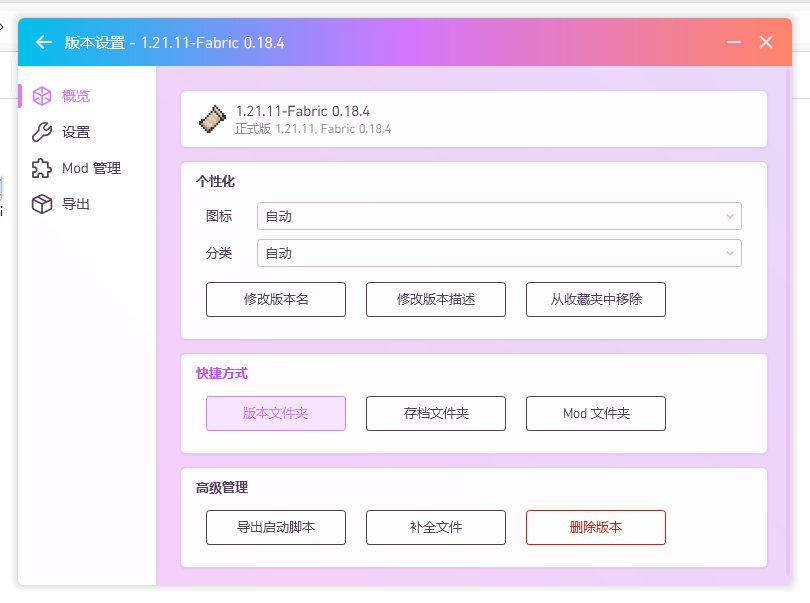Open the 版本文件夹 shortcut
Image resolution: width=810 pixels, height=603 pixels.
[276, 413]
